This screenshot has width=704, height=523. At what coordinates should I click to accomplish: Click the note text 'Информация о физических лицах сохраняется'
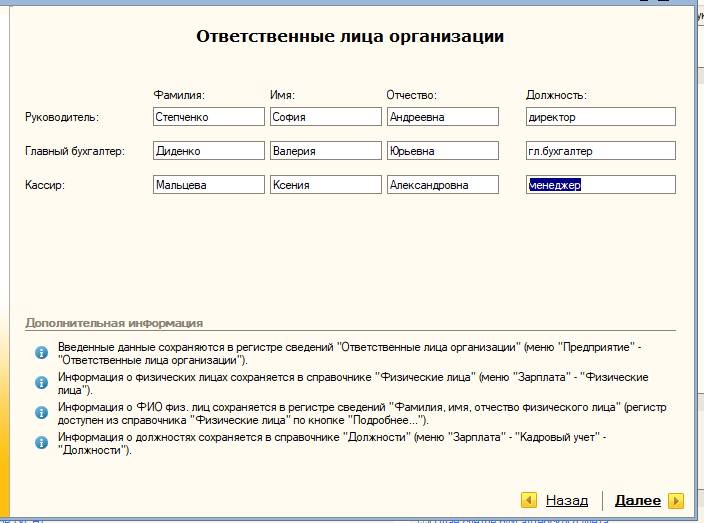[353, 383]
